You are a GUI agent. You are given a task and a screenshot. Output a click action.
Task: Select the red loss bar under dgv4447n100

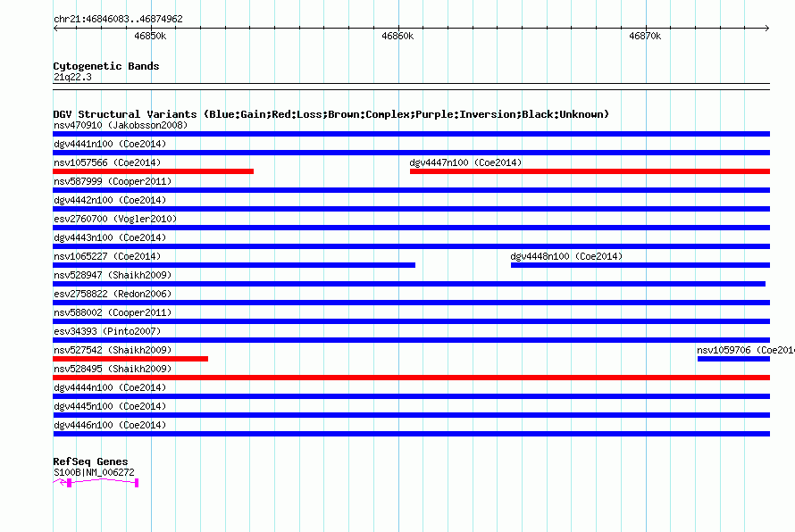tap(590, 171)
